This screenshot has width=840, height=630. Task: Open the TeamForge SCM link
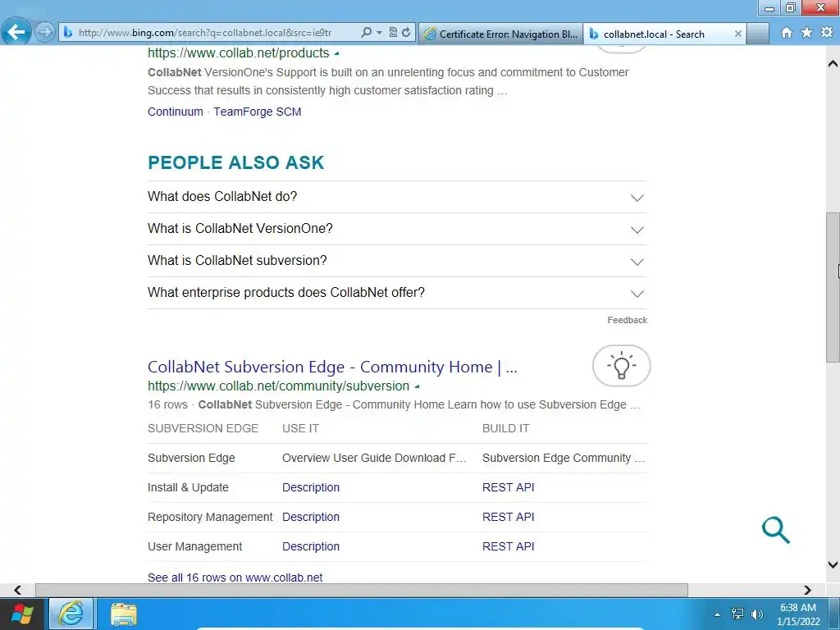pos(257,112)
